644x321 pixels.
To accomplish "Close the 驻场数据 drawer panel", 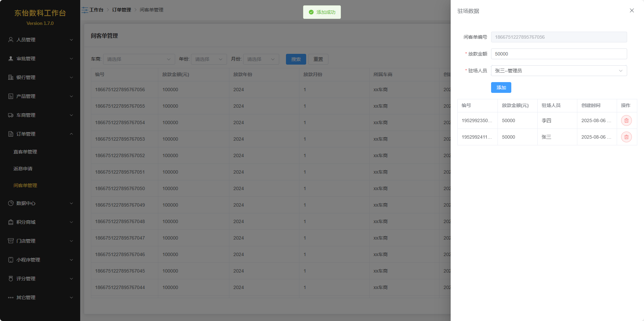I will pos(632,10).
